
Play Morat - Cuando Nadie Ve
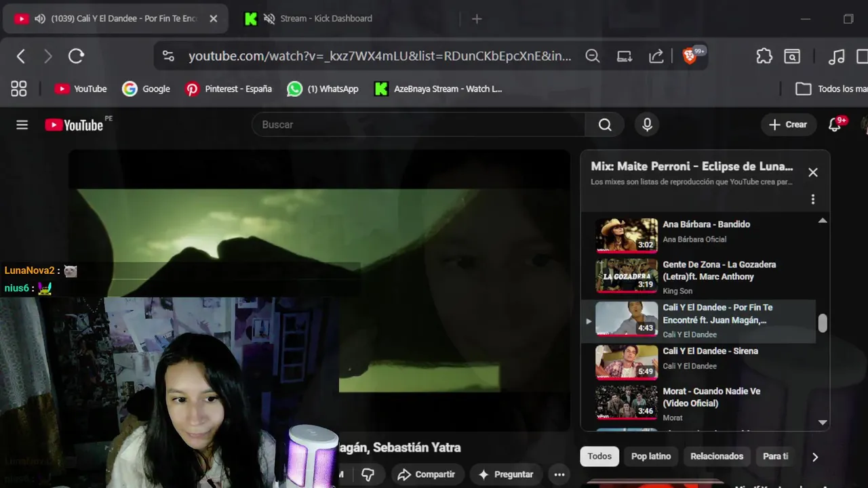pos(705,403)
